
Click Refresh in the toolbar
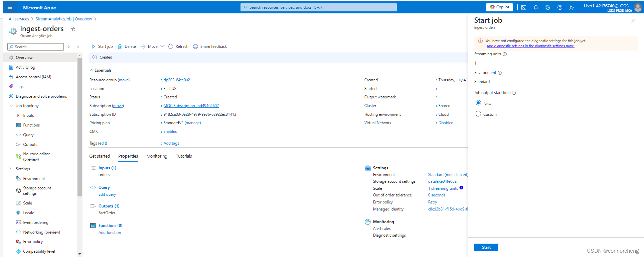[x=178, y=47]
